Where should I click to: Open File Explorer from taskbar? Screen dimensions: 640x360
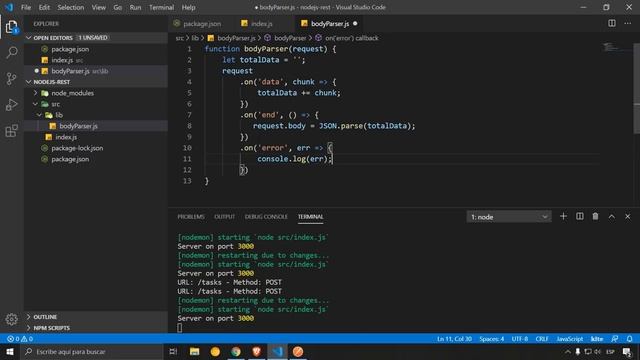coord(194,351)
